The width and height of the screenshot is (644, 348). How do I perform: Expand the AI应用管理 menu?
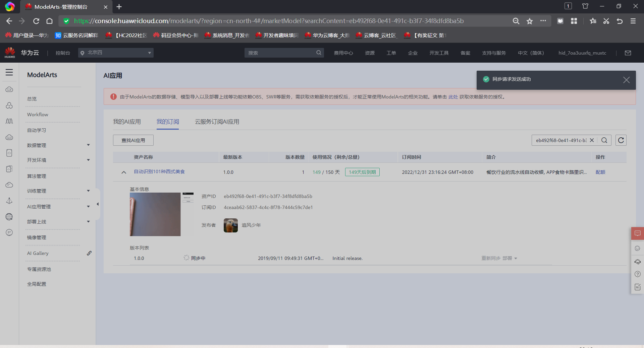click(x=88, y=207)
